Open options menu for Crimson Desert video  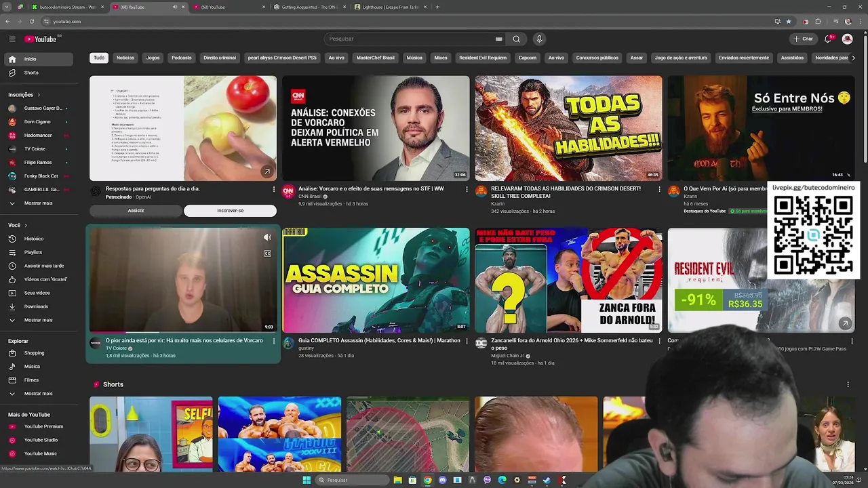coord(659,189)
